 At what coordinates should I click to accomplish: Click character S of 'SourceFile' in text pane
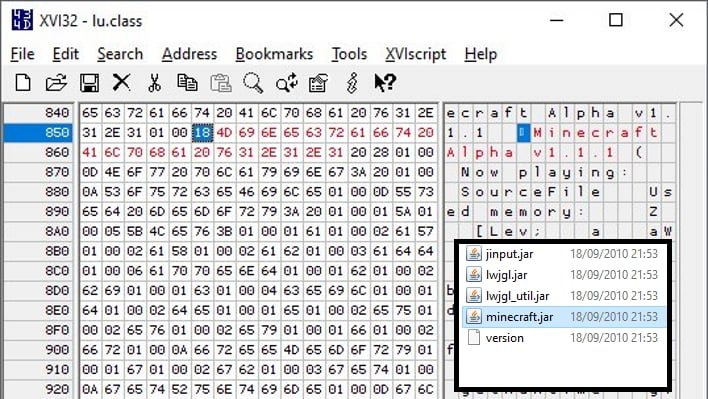pos(465,192)
